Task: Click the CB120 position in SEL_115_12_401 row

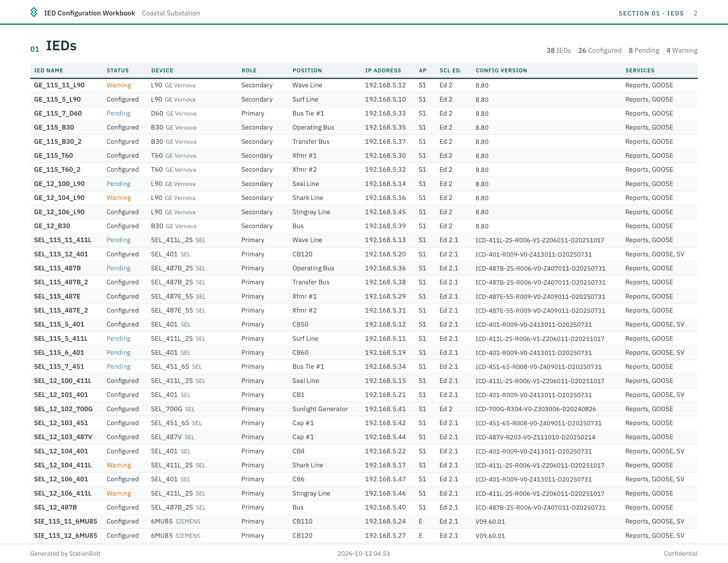Action: [302, 254]
